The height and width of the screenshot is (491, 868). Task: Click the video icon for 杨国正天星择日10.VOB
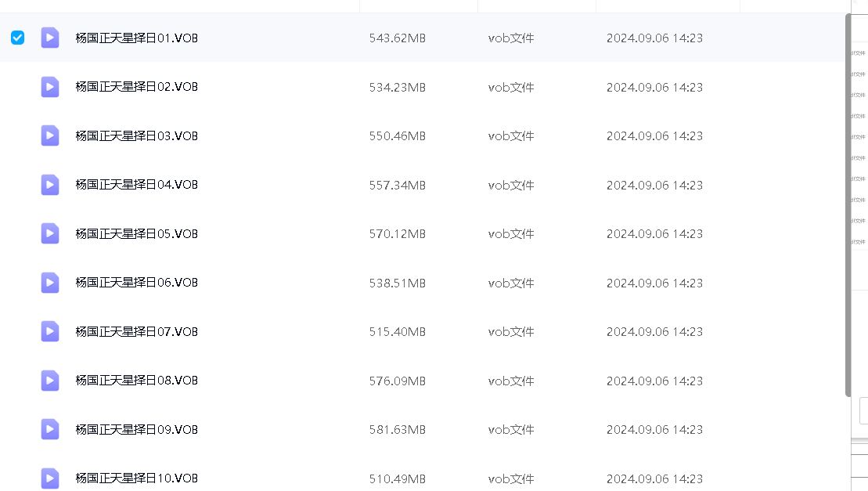[x=50, y=478]
